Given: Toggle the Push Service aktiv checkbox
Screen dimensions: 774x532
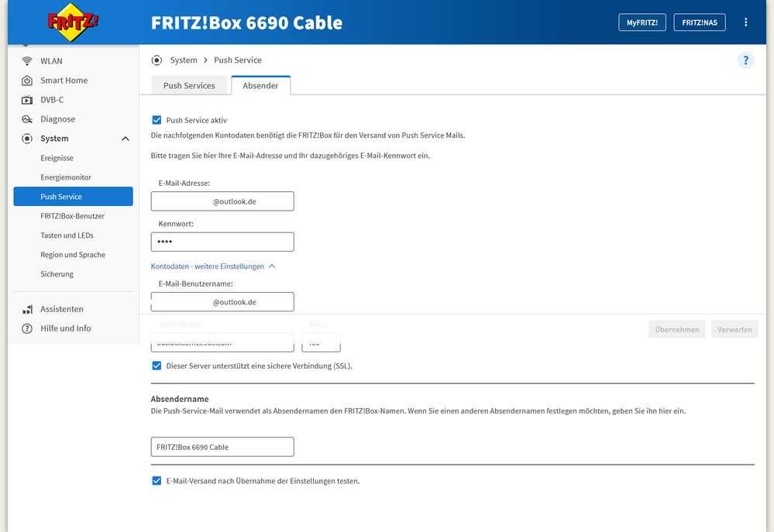Looking at the screenshot, I should click(x=157, y=120).
